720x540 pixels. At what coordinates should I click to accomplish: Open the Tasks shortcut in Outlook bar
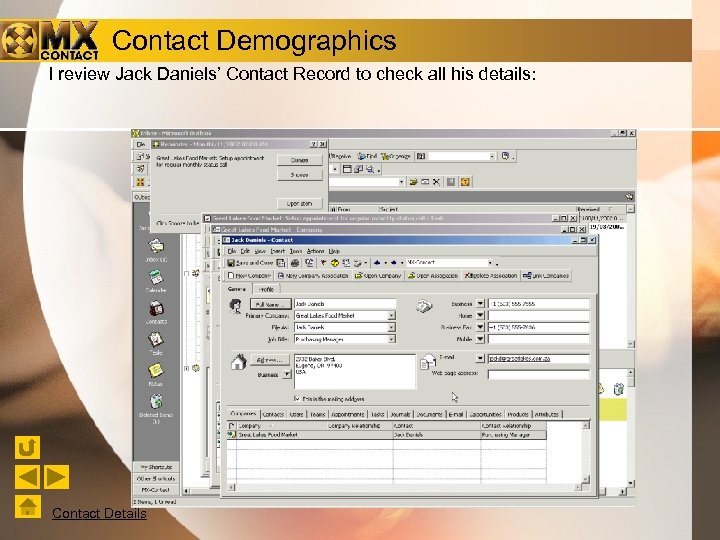[156, 343]
